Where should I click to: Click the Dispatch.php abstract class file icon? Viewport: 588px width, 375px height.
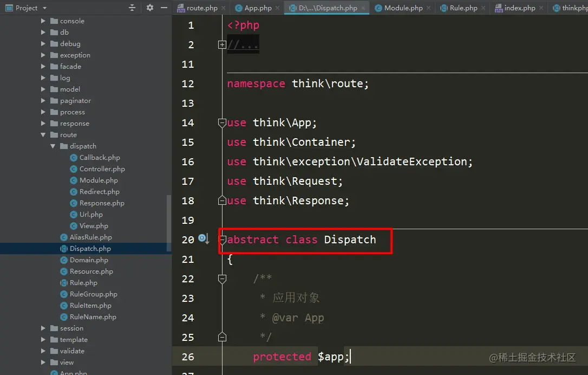tap(64, 249)
